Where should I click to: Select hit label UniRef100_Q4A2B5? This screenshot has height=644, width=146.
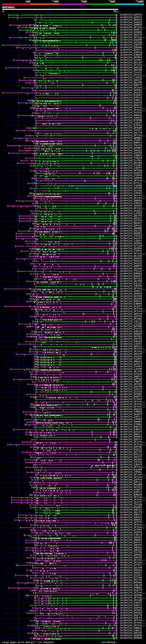131,40
